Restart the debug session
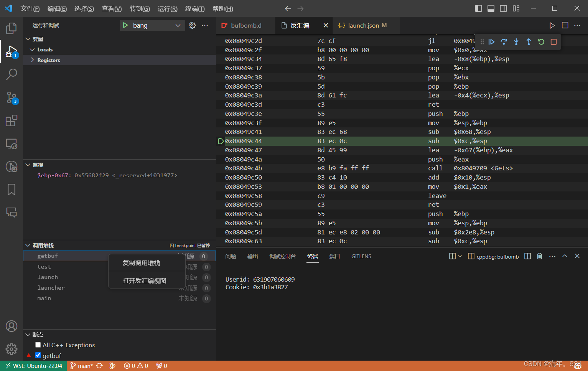The height and width of the screenshot is (371, 588). (541, 42)
